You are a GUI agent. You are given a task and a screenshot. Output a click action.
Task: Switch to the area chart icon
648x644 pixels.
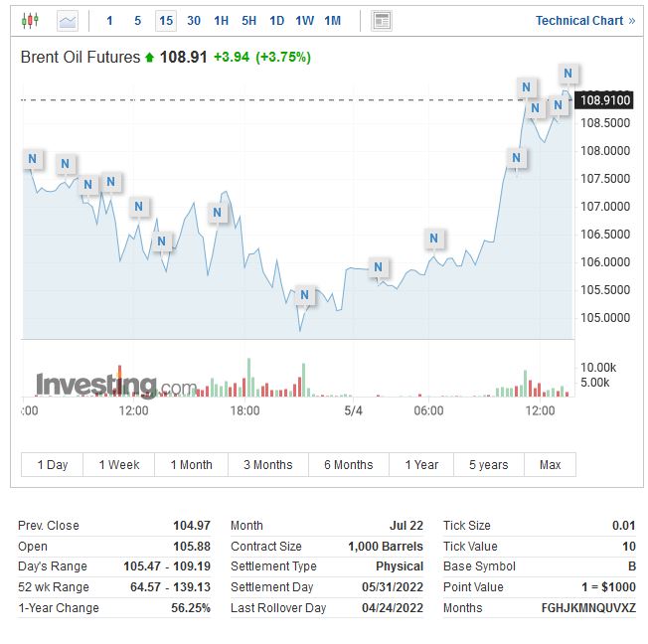tap(68, 20)
